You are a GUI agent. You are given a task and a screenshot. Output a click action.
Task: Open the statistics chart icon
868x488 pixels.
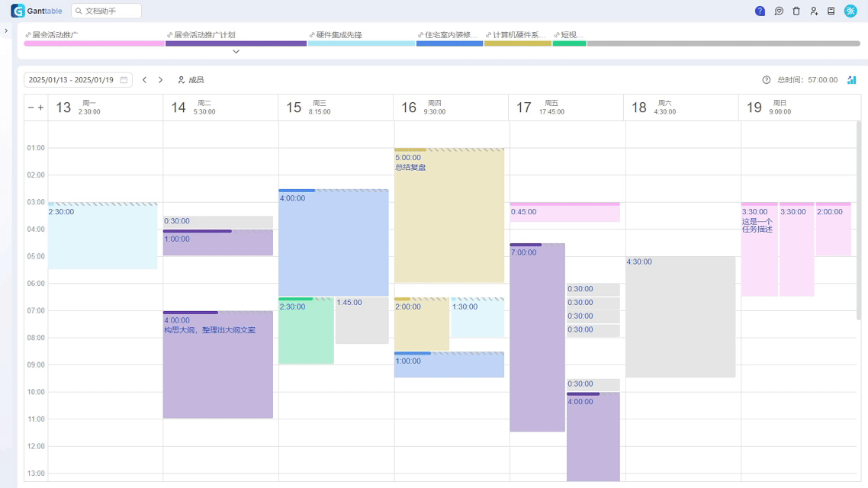pyautogui.click(x=852, y=80)
